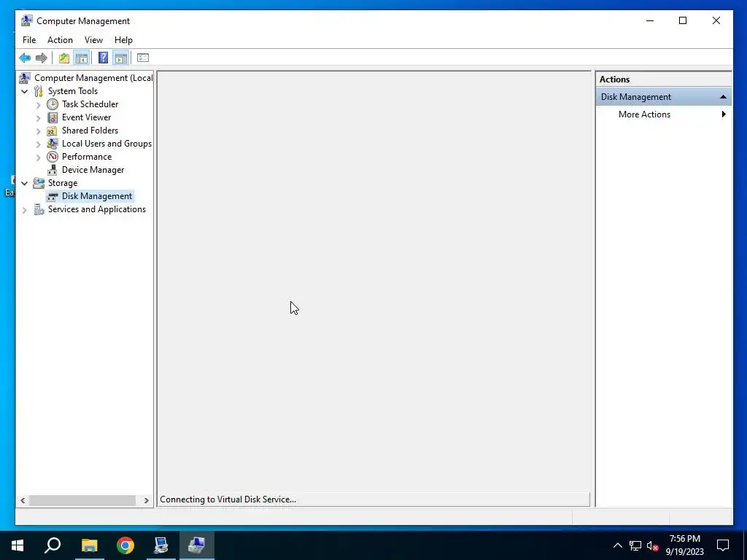Image resolution: width=747 pixels, height=560 pixels.
Task: Expand Services and Applications node
Action: click(24, 209)
